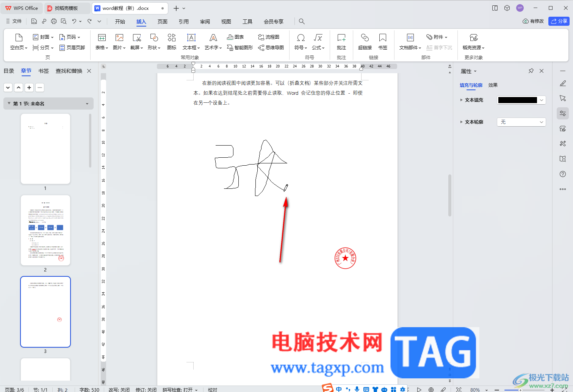
Task: Collapse the 第1节: 未命名 section header
Action: pyautogui.click(x=49, y=103)
